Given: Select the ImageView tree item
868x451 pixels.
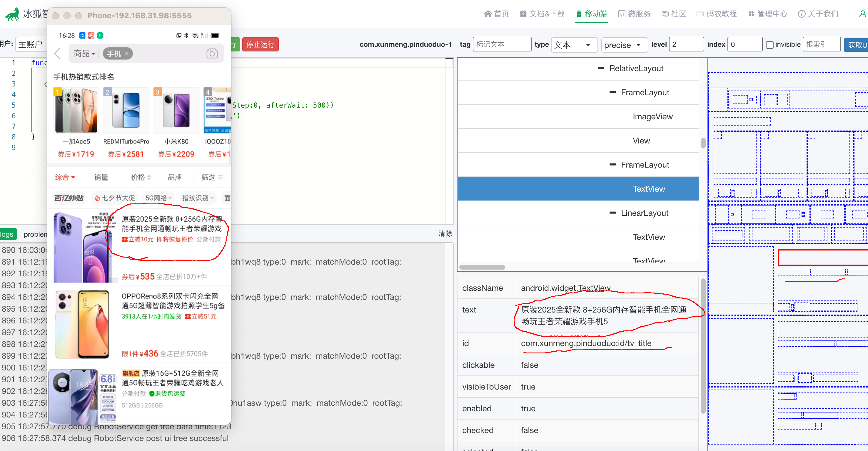Looking at the screenshot, I should [652, 116].
